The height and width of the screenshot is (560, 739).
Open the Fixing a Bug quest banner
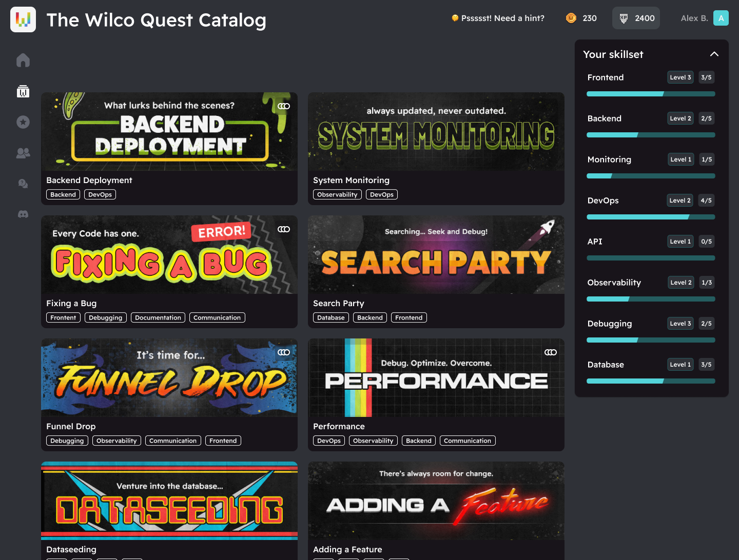(169, 254)
